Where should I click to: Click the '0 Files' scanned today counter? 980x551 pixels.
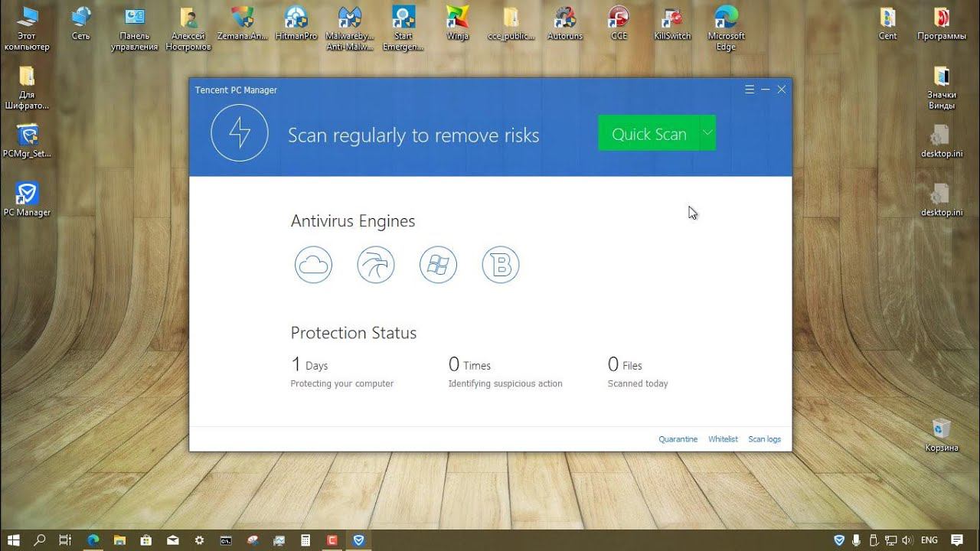click(625, 364)
